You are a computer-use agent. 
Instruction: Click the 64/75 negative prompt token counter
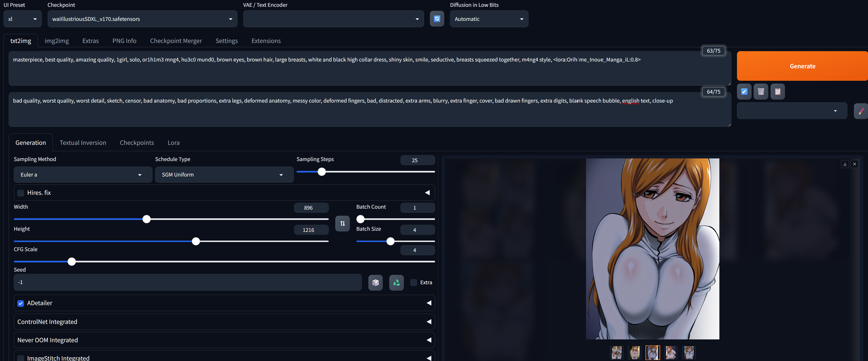(x=713, y=92)
